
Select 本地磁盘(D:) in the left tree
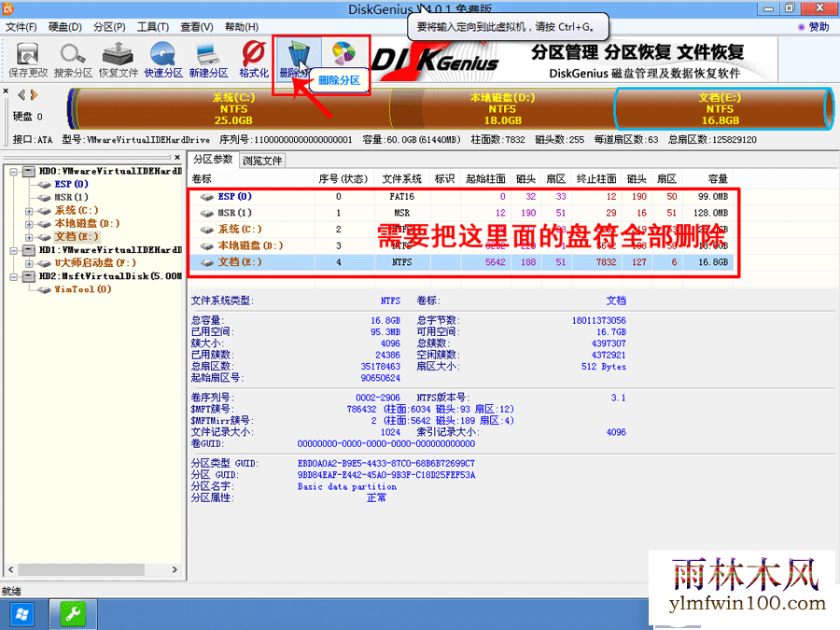coord(87,223)
